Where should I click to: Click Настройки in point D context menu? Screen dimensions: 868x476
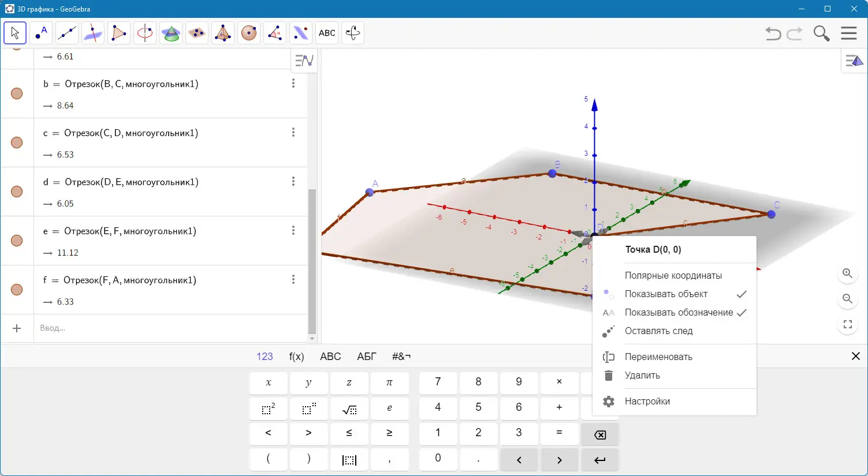(647, 402)
